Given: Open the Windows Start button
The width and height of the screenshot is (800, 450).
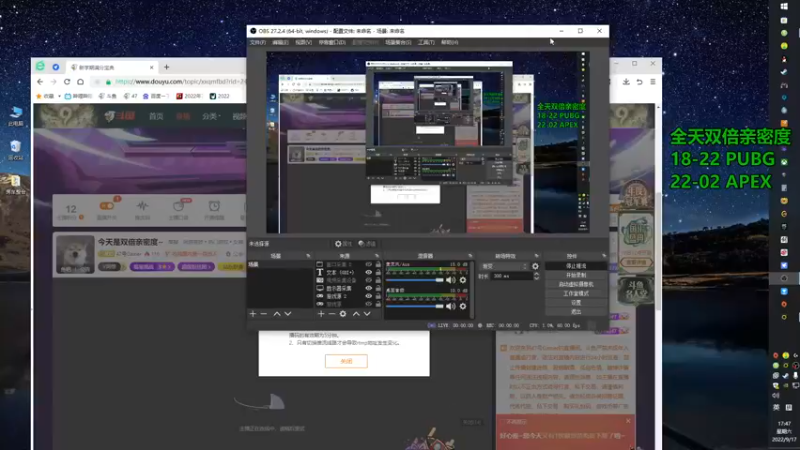Looking at the screenshot, I should click(x=784, y=7).
